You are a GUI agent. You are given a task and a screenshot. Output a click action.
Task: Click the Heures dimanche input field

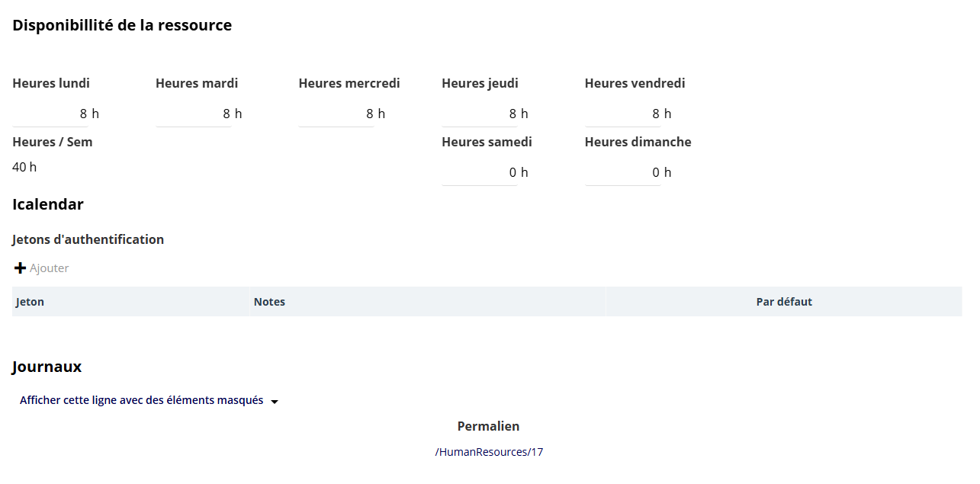(623, 172)
